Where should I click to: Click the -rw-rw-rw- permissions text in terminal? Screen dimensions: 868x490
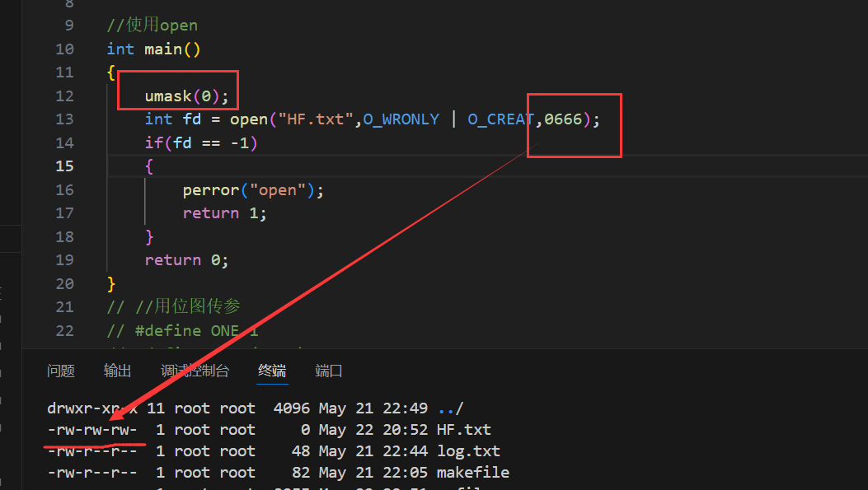92,430
